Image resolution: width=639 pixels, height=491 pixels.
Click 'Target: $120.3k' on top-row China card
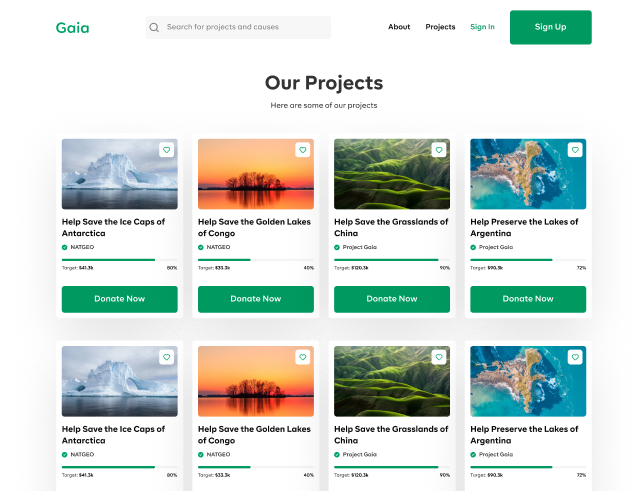coord(351,268)
